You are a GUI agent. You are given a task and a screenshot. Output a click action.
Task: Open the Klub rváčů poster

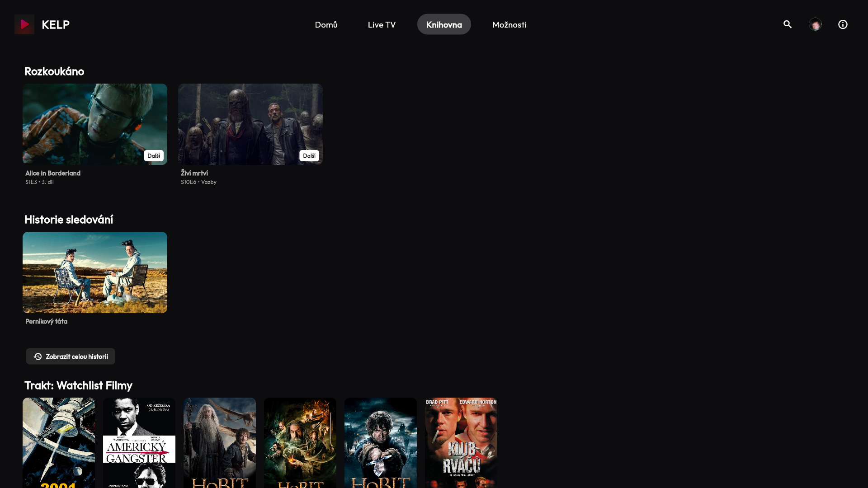(x=461, y=443)
